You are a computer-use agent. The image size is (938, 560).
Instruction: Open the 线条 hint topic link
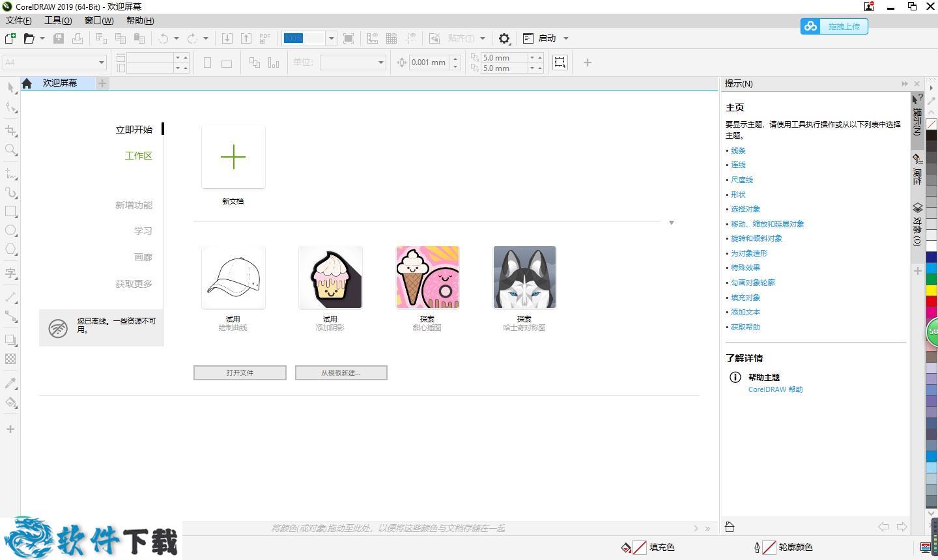point(738,150)
